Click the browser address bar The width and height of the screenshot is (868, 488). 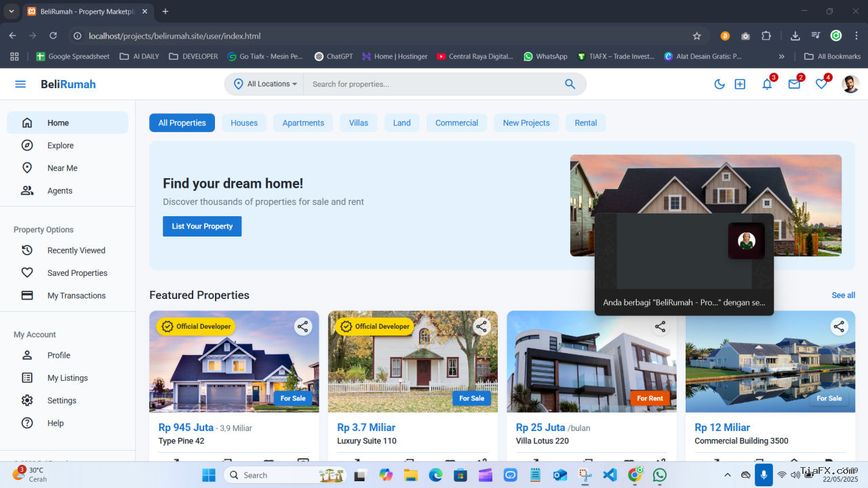coord(271,35)
